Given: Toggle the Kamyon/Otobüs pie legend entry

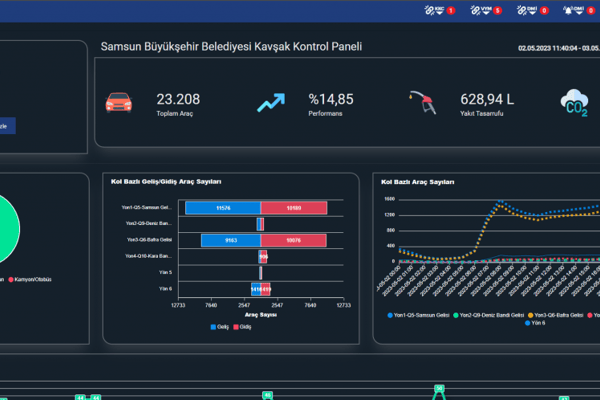Looking at the screenshot, I should pyautogui.click(x=30, y=279).
